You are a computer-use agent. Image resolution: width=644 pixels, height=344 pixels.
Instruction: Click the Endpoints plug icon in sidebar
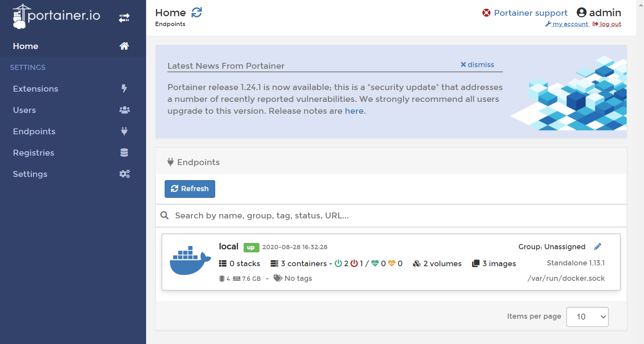(x=124, y=132)
